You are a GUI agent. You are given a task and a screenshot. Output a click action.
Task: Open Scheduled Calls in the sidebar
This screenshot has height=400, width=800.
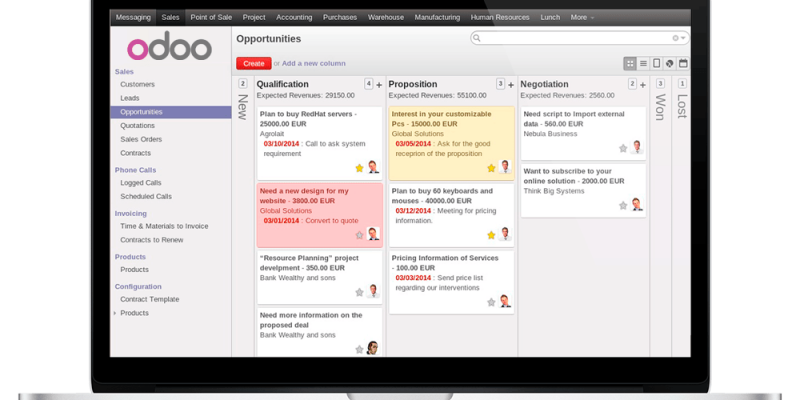click(x=146, y=196)
